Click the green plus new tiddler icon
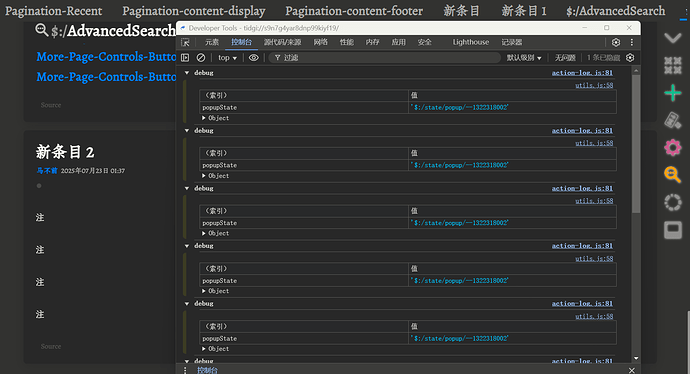The height and width of the screenshot is (374, 690). point(673,93)
